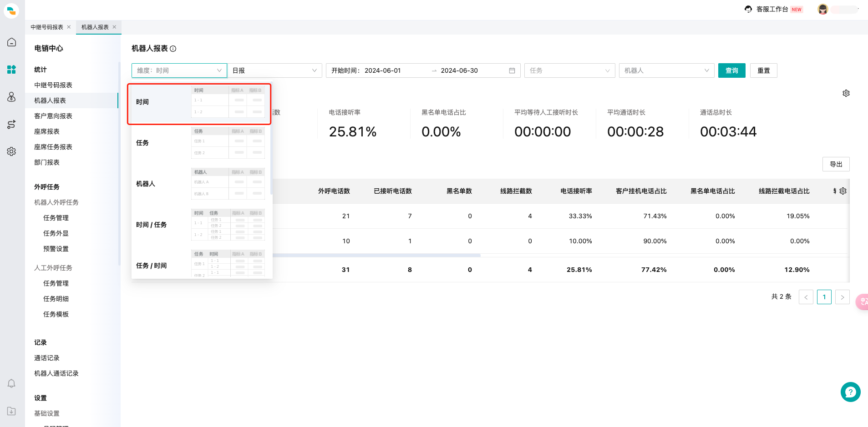Open the 机器人 filter dropdown

tap(666, 70)
